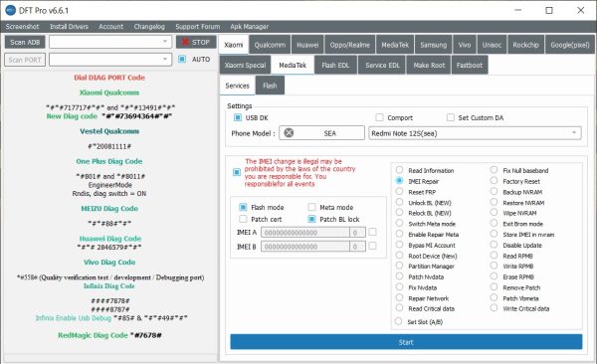Open the Account menu

point(110,27)
